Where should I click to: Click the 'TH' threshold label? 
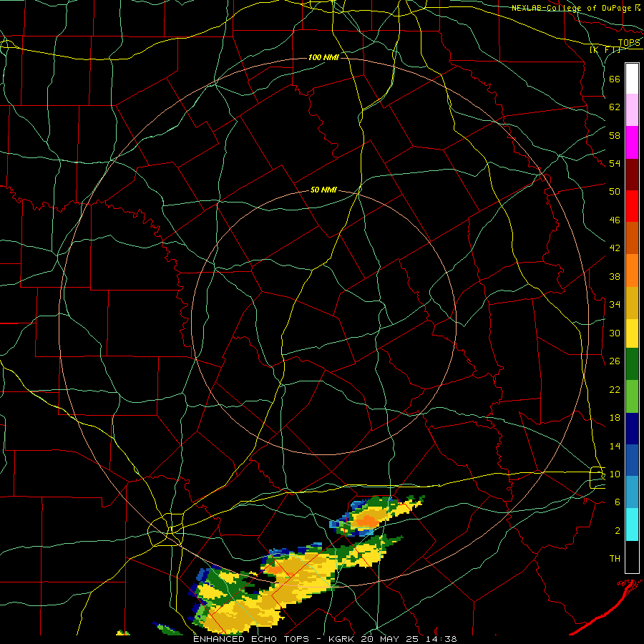pos(615,559)
